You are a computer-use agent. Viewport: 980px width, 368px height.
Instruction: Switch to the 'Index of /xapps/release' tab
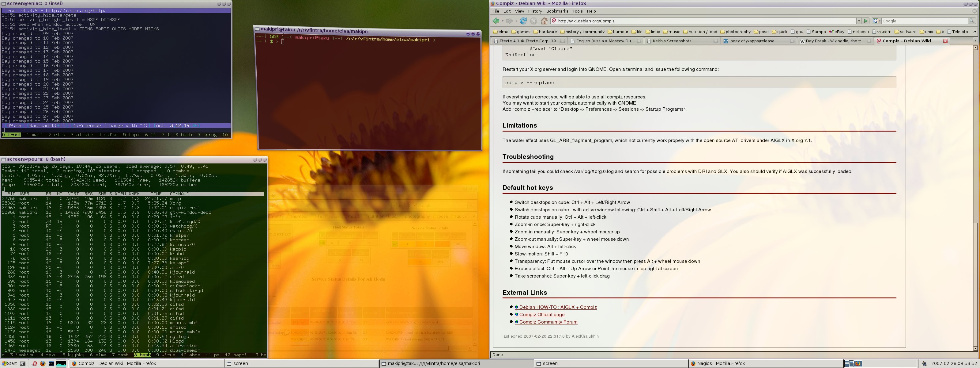pos(759,41)
